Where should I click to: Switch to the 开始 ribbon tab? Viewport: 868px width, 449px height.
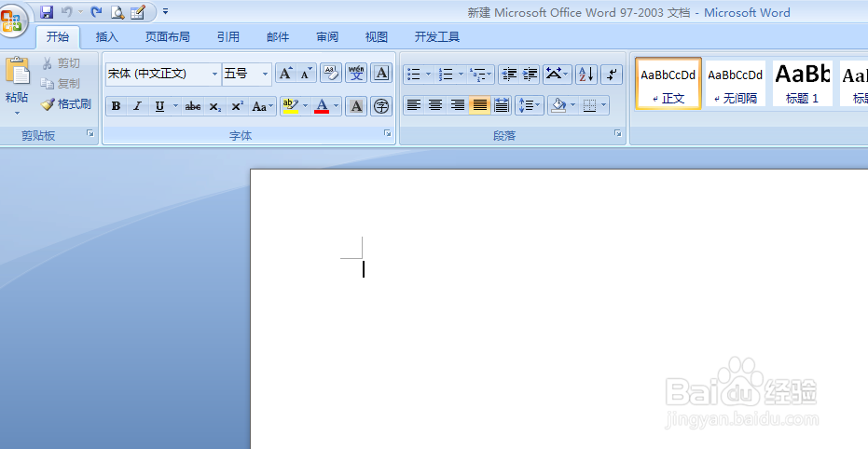click(x=58, y=37)
